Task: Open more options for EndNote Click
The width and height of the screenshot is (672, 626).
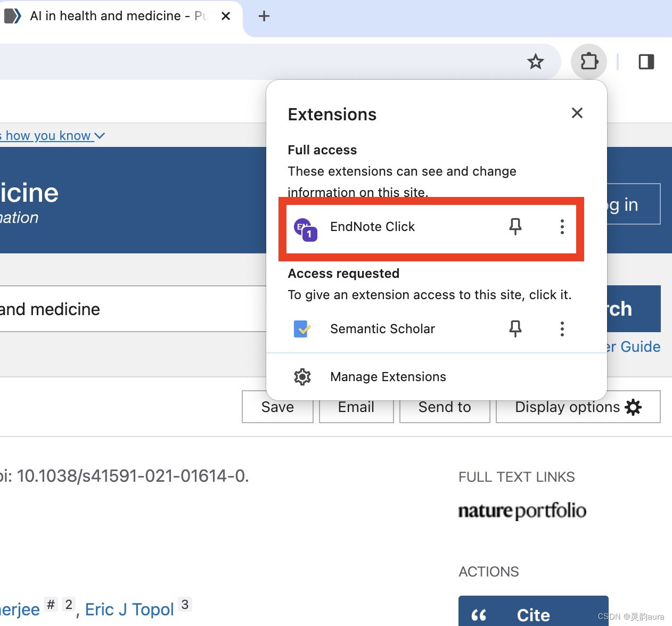Action: coord(562,227)
